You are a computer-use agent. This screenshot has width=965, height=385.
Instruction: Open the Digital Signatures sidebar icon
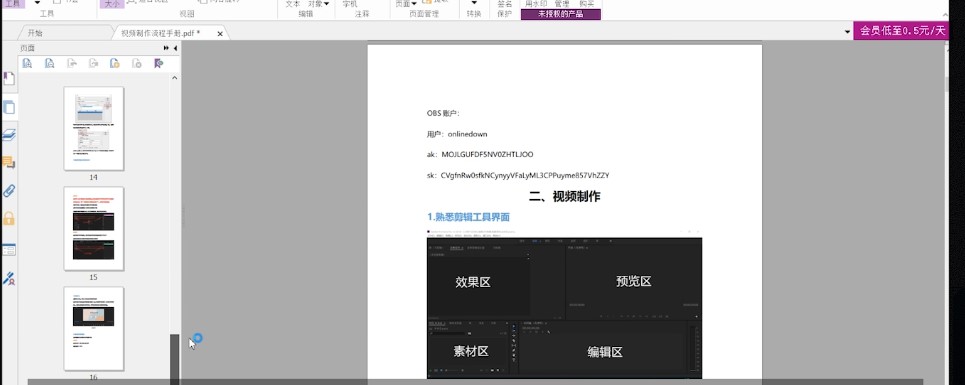pyautogui.click(x=9, y=279)
